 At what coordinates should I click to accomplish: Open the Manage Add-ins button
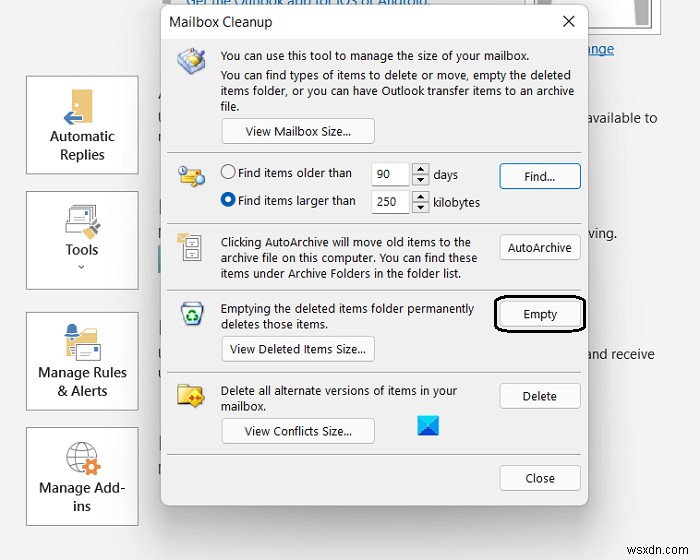coord(82,476)
